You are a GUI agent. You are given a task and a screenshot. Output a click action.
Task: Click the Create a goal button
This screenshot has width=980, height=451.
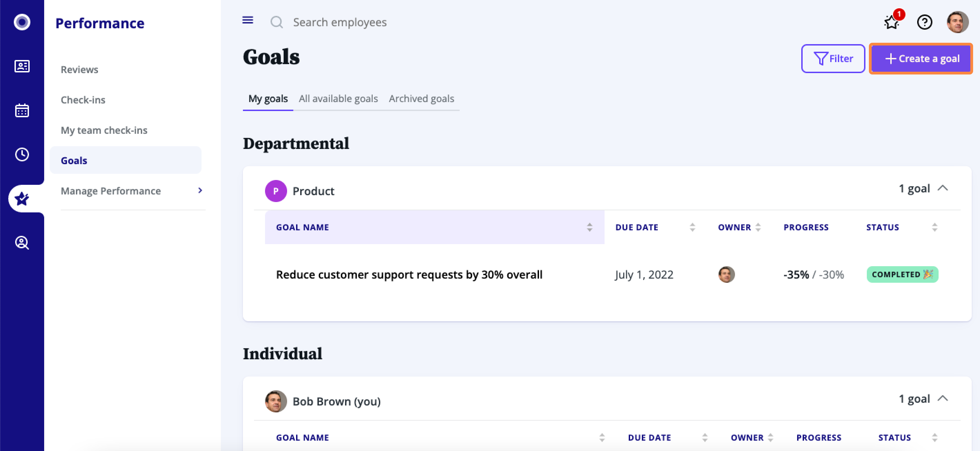[921, 59]
